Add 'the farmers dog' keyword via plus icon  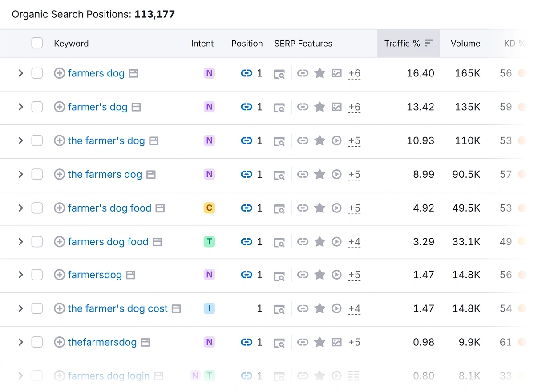tap(59, 175)
